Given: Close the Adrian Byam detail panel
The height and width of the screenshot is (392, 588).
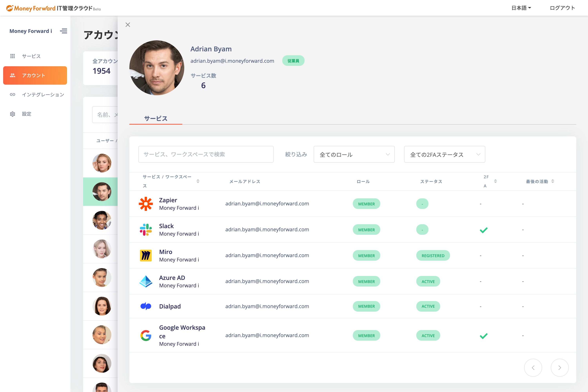Looking at the screenshot, I should tap(128, 25).
